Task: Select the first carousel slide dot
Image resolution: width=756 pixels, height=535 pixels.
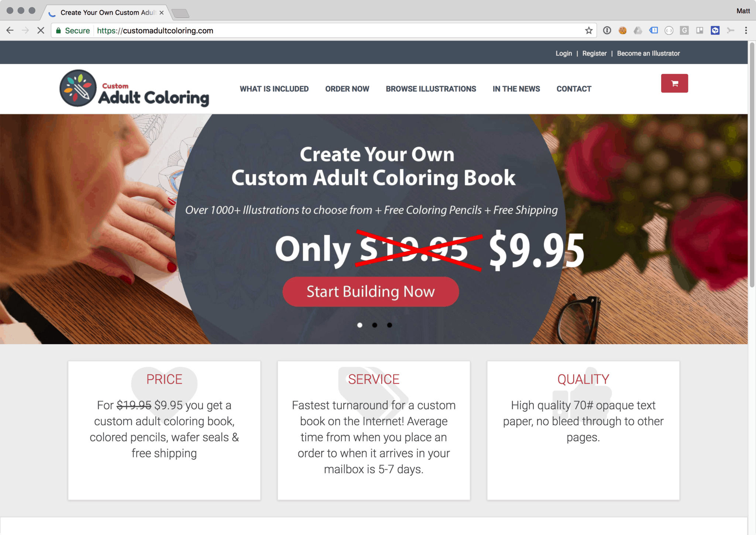Action: (360, 325)
